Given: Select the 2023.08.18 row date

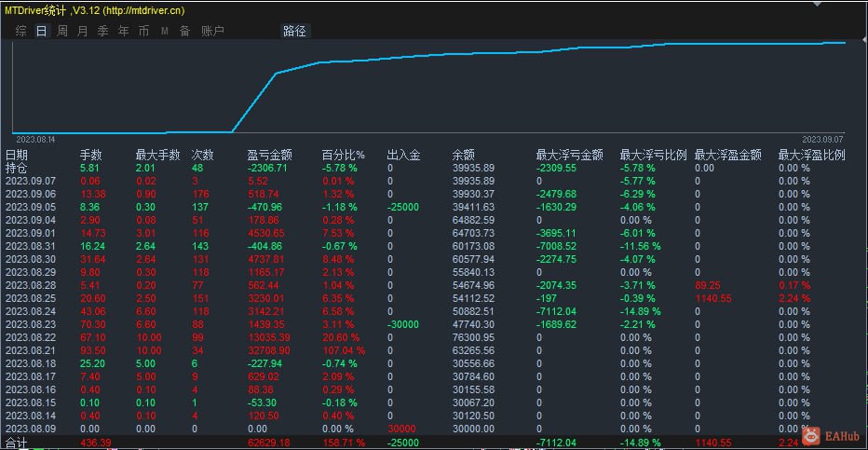Looking at the screenshot, I should coord(31,363).
